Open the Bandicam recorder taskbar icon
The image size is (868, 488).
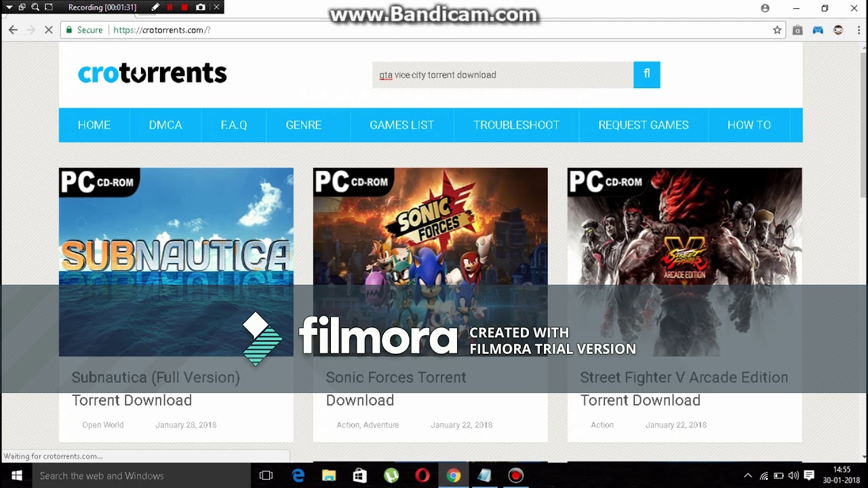(x=516, y=476)
